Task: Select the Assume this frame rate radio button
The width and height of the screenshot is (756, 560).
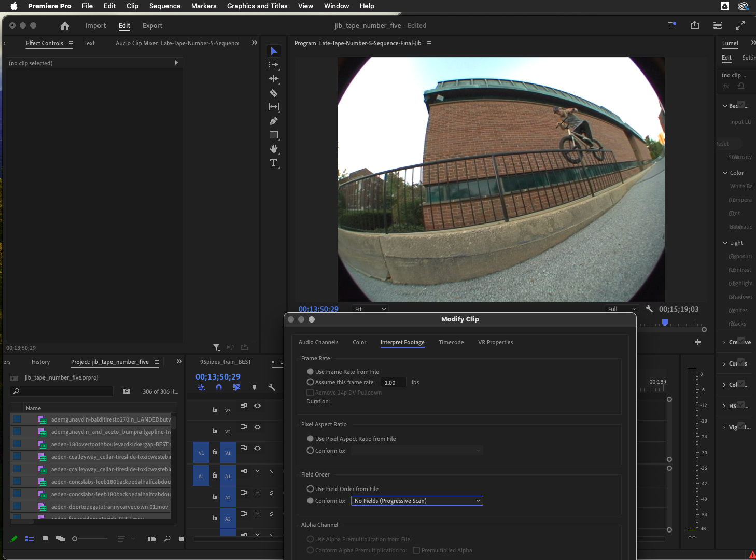Action: click(x=310, y=382)
